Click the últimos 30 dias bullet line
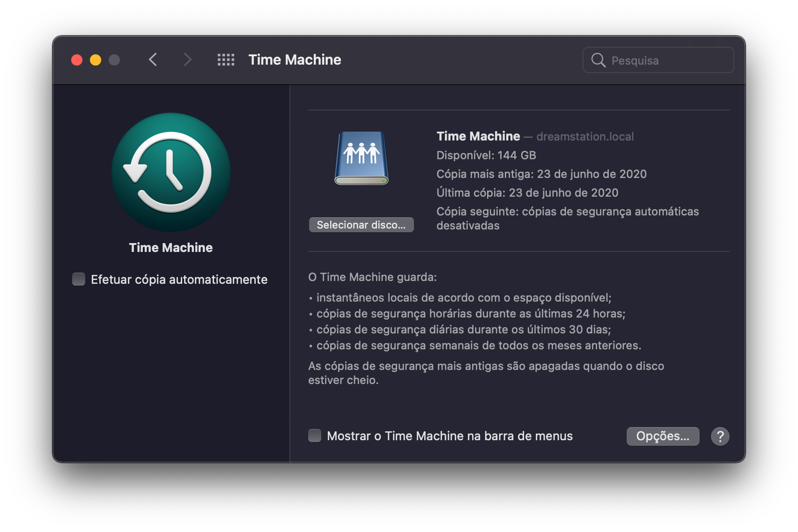This screenshot has width=798, height=532. 459,329
